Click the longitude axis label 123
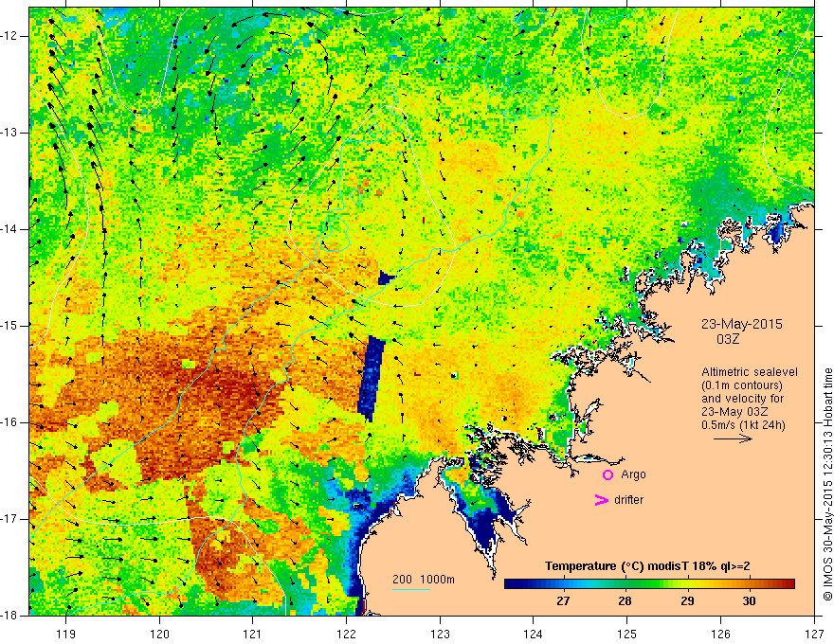The height and width of the screenshot is (644, 834). (440, 634)
